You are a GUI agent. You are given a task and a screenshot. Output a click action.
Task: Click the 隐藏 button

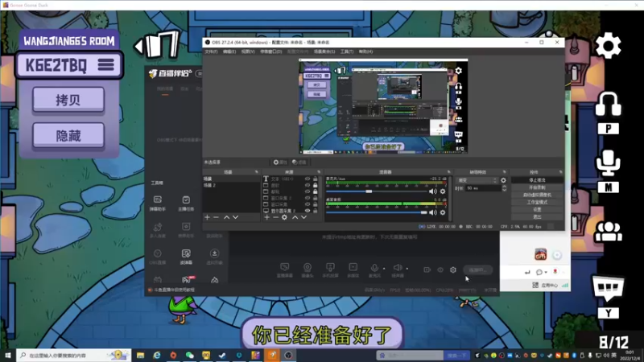click(68, 135)
